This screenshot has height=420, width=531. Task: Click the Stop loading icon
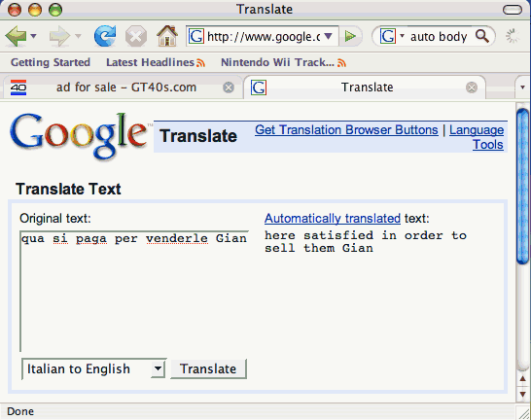(x=136, y=36)
